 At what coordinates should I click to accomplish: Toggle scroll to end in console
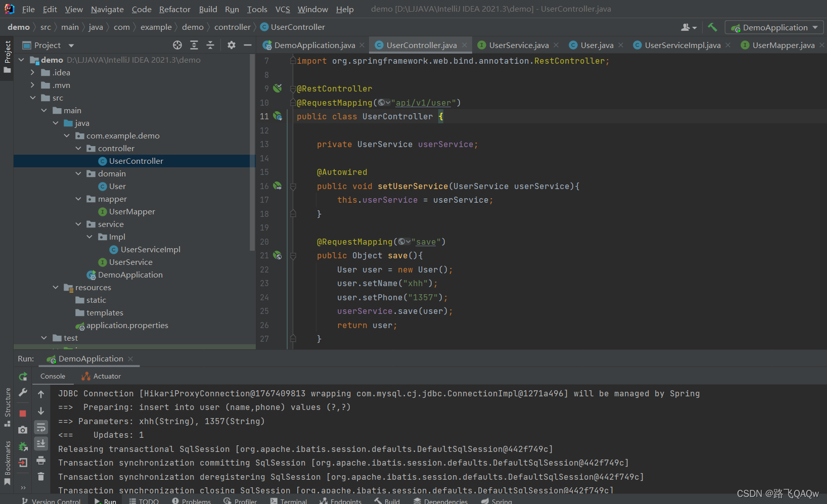[41, 443]
